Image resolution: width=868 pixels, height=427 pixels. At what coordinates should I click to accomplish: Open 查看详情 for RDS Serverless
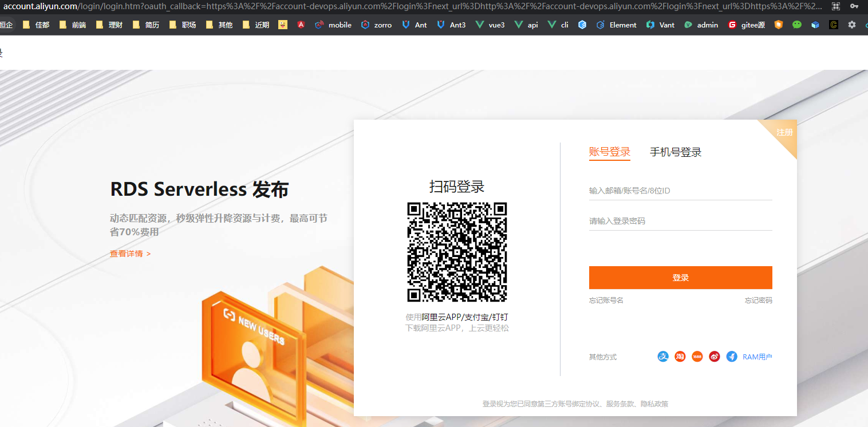point(131,254)
